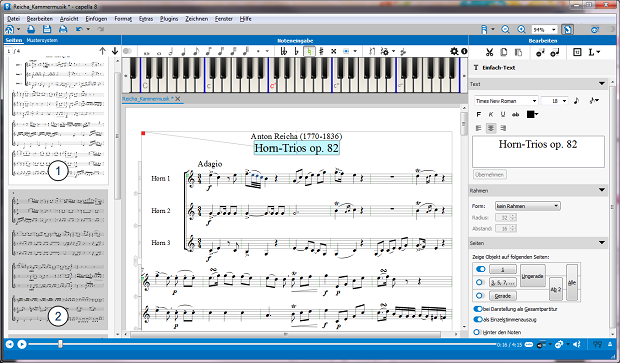
Task: Toggle 'als Einzelstimmenauszug' switch
Action: coord(478,320)
